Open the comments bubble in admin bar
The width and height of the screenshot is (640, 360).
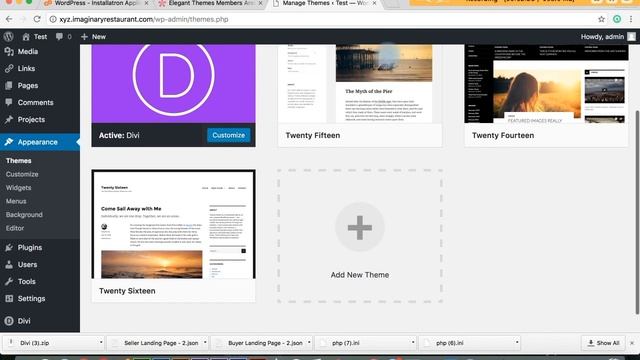tap(59, 37)
